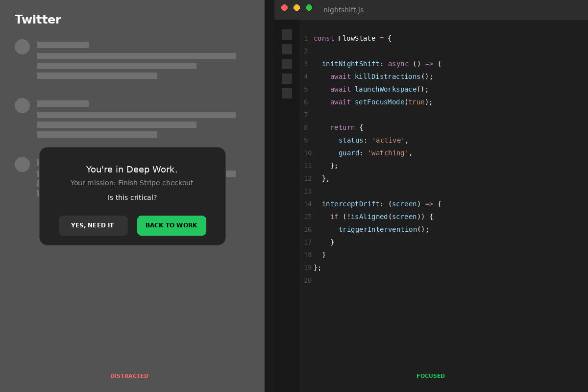Click the Twitter page heading
588x392 pixels.
point(38,20)
